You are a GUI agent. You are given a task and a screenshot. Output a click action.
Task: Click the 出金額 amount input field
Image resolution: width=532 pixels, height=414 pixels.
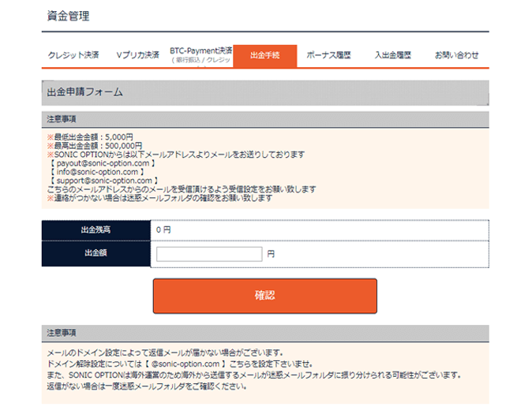pyautogui.click(x=209, y=254)
